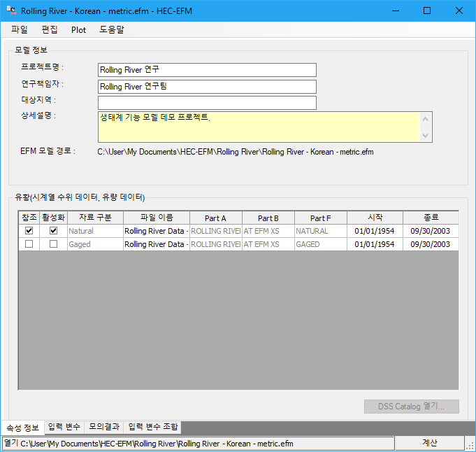The image size is (476, 452).
Task: Click the empty 대상지역 input field
Action: [x=207, y=103]
